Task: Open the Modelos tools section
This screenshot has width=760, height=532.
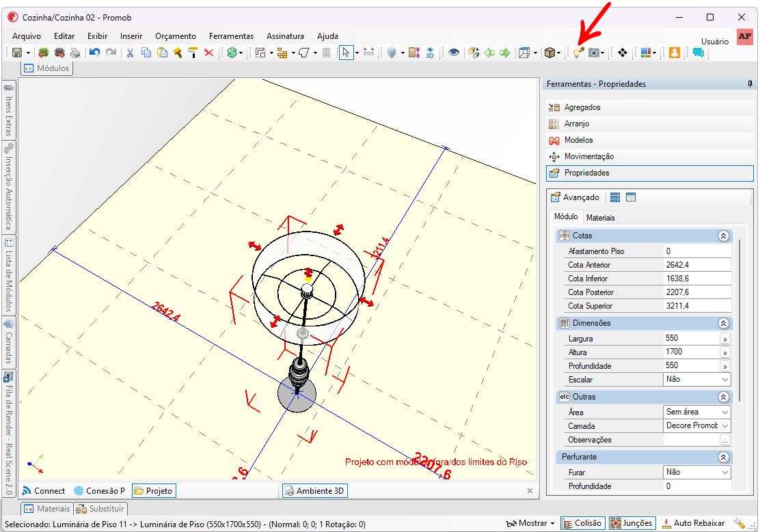Action: tap(649, 140)
